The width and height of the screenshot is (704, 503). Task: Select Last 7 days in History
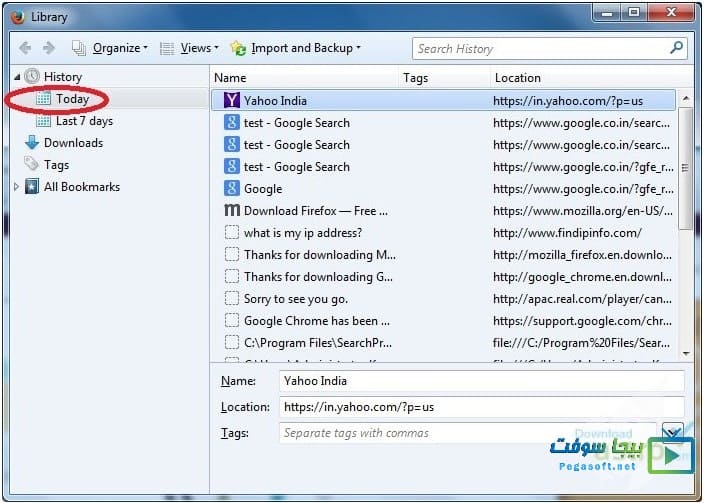click(x=84, y=121)
